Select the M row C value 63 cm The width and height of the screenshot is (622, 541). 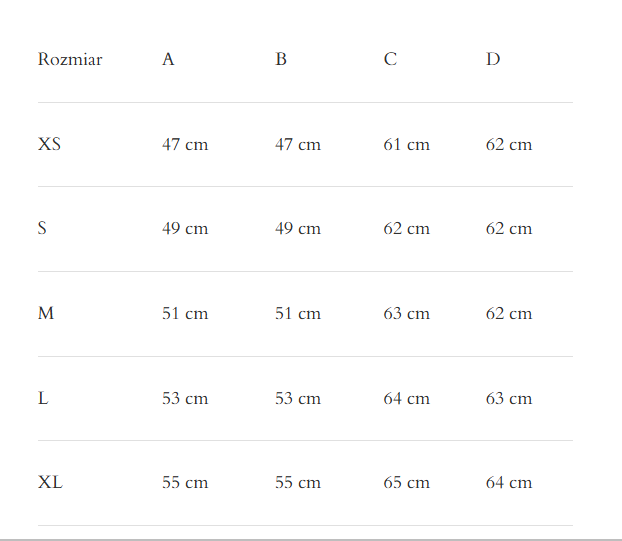point(406,313)
